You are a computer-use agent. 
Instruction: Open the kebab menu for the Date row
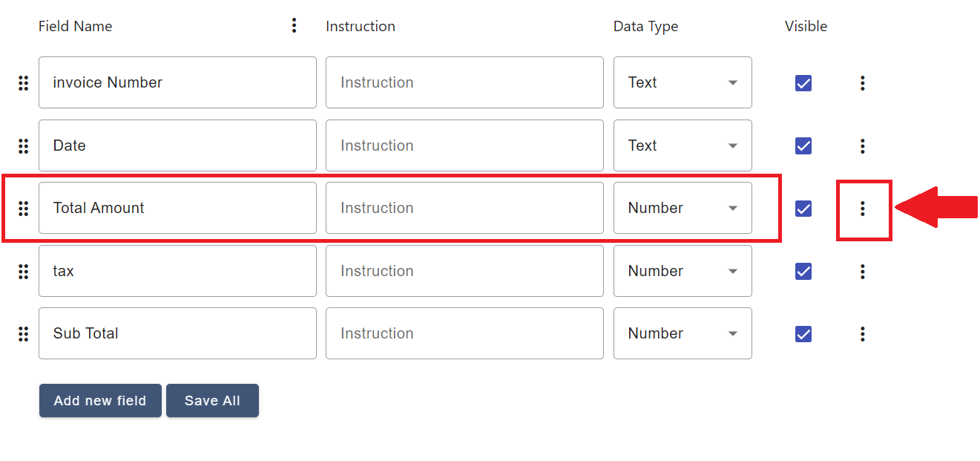(x=863, y=146)
